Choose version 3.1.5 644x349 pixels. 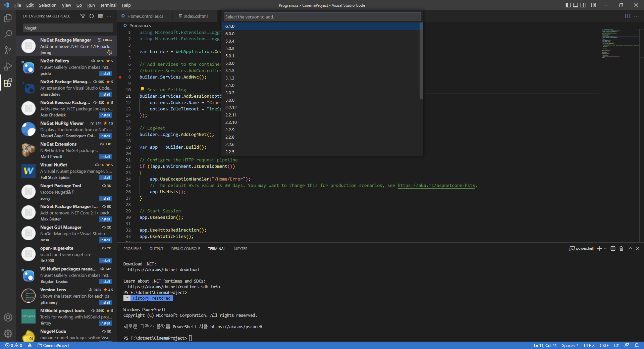321,70
